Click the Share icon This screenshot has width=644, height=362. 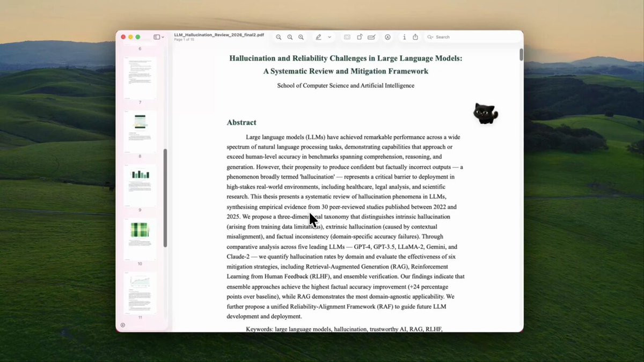[x=415, y=37]
